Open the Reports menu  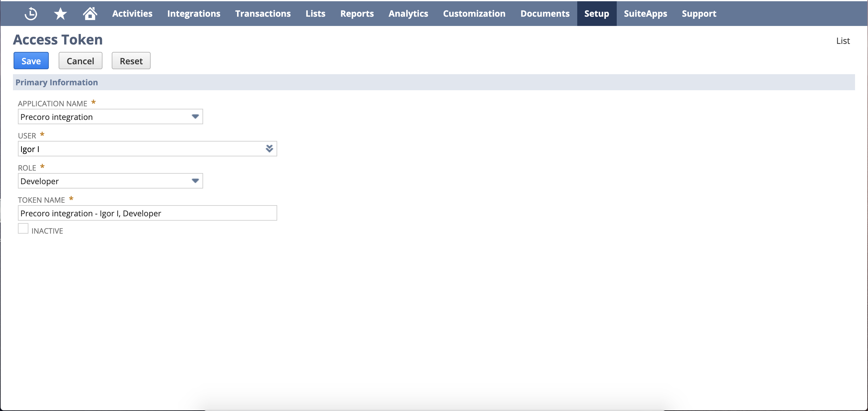[x=357, y=14]
